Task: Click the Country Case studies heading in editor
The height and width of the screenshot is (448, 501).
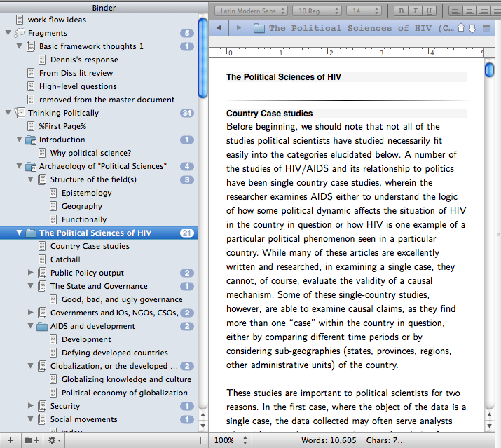Action: click(x=269, y=113)
